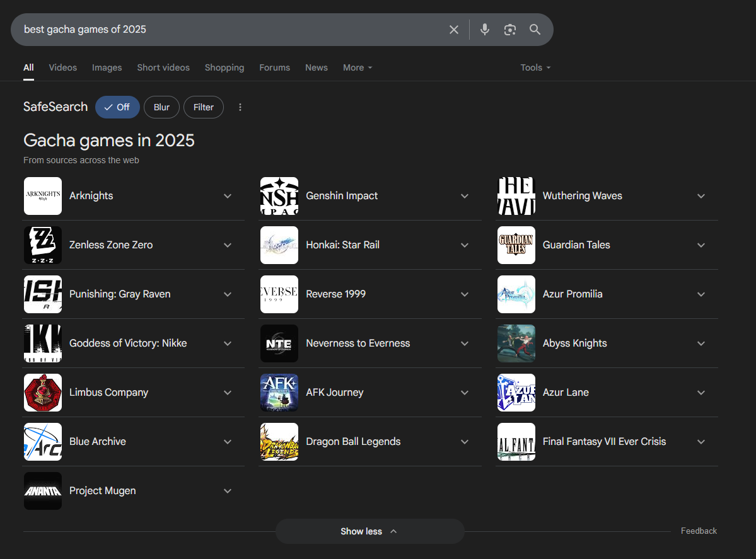Switch to the Images tab
The width and height of the screenshot is (756, 559).
[x=107, y=67]
